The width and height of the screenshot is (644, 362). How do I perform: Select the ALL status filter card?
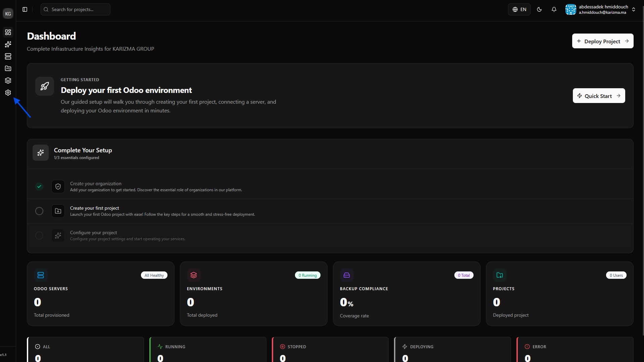[86, 350]
